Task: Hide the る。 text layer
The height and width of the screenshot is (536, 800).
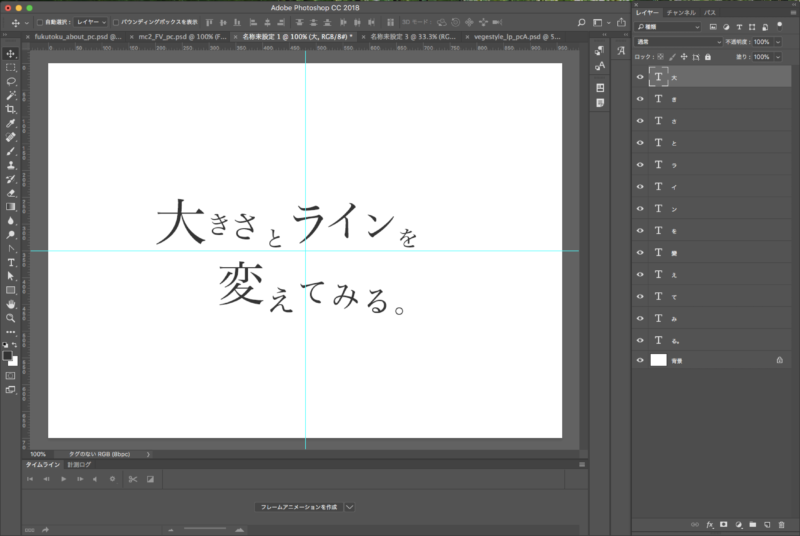Action: tap(640, 340)
